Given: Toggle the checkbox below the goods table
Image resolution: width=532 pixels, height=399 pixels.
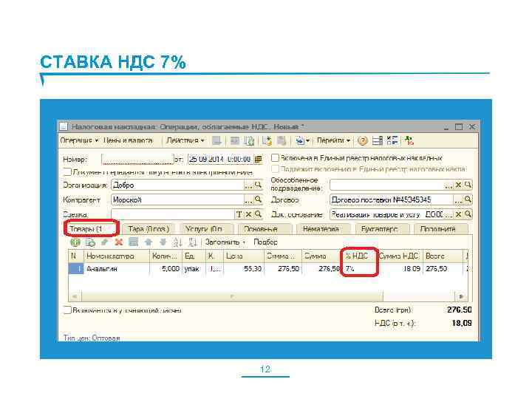Looking at the screenshot, I should [x=67, y=310].
